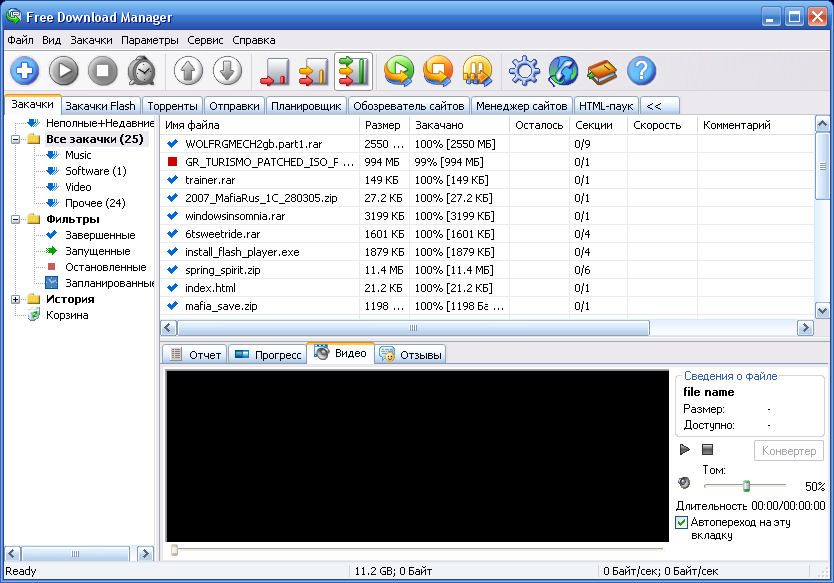Screen dimensions: 834x583
Task: Select the Запущенные filter
Action: pyautogui.click(x=97, y=251)
